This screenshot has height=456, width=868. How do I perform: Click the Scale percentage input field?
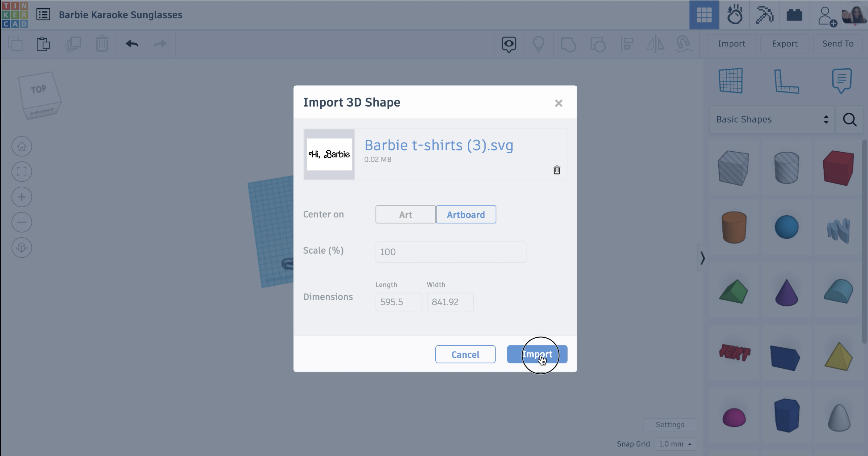pos(450,252)
